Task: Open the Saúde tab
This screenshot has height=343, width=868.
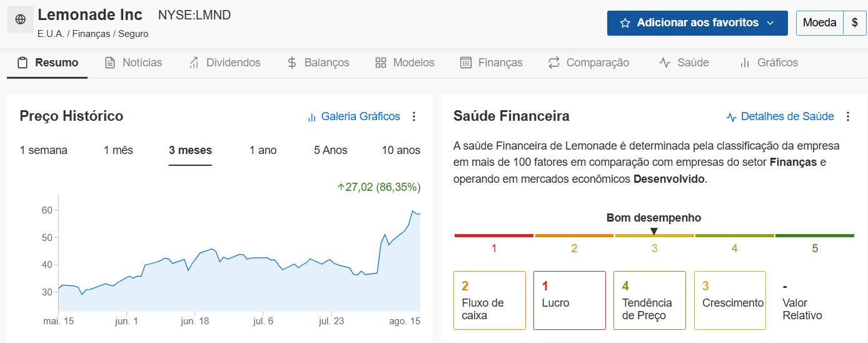Action: click(x=684, y=63)
